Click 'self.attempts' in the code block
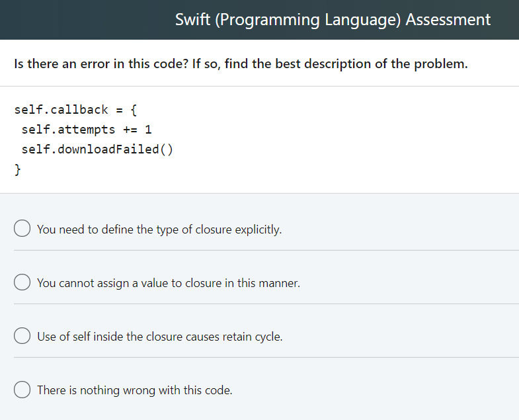This screenshot has width=519, height=420. click(x=68, y=130)
